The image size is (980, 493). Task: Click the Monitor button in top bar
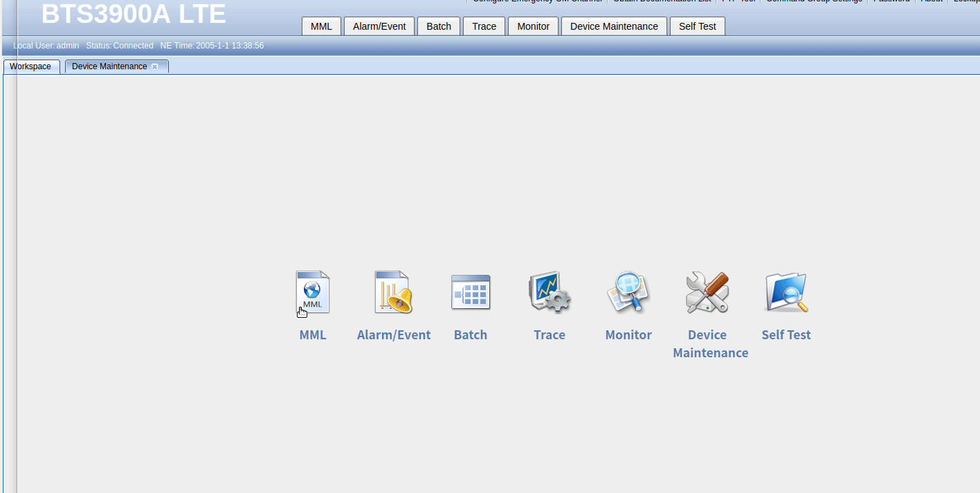click(534, 26)
